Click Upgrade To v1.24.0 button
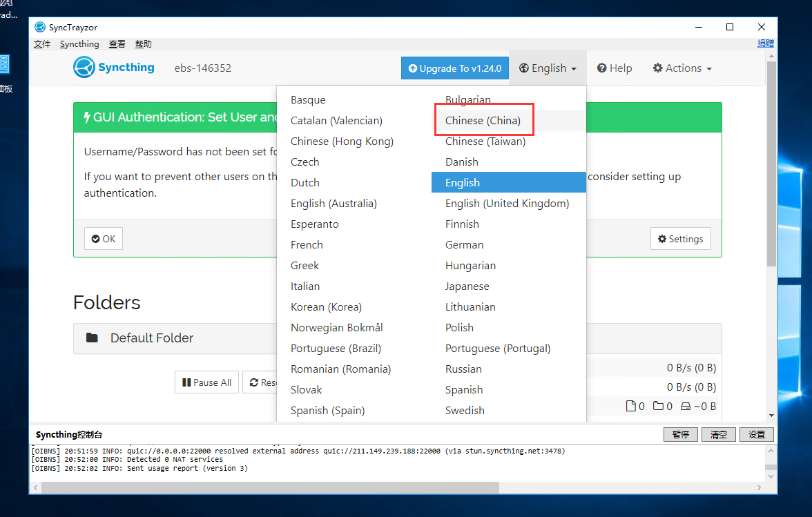 454,68
